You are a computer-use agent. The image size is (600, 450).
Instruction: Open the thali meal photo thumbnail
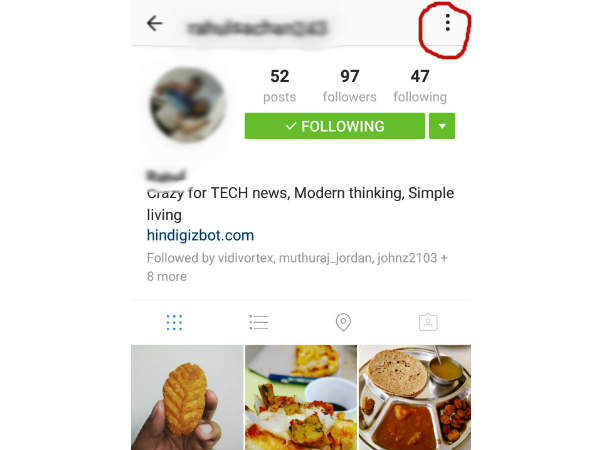(x=415, y=397)
